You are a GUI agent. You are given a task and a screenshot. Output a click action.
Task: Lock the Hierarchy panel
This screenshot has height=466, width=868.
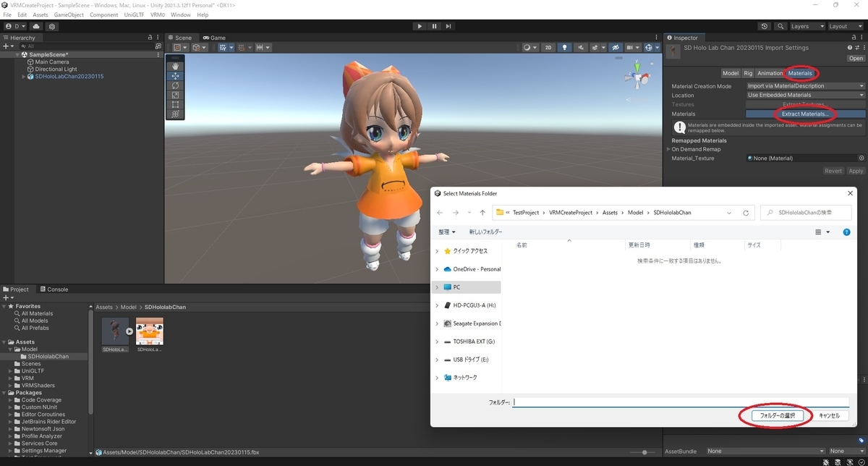click(149, 38)
